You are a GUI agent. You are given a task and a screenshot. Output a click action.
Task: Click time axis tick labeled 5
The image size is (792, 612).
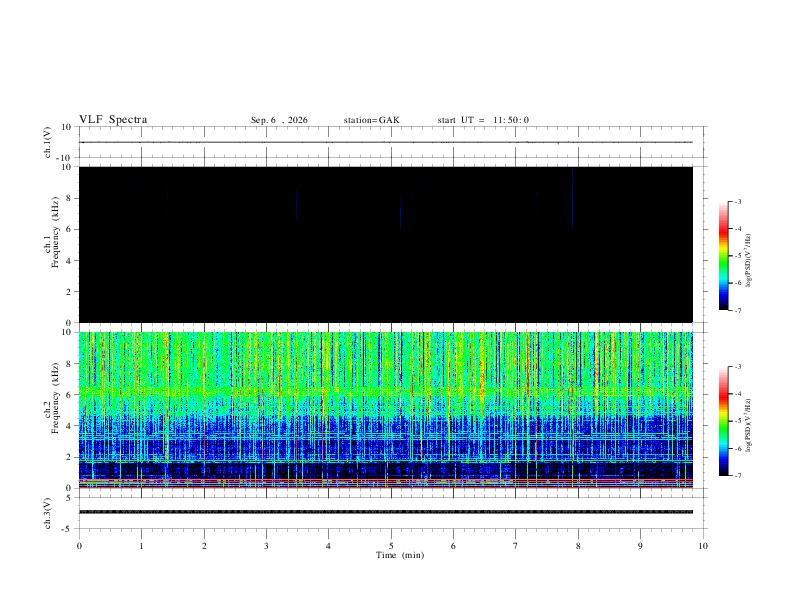click(x=391, y=546)
